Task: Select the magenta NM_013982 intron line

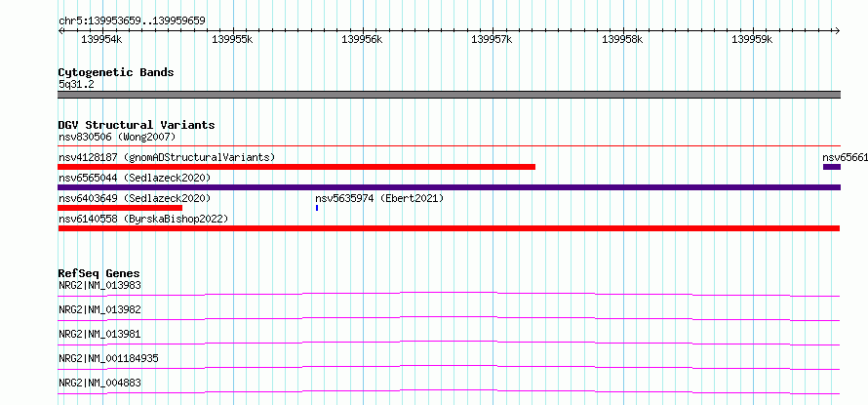Action: pos(449,318)
